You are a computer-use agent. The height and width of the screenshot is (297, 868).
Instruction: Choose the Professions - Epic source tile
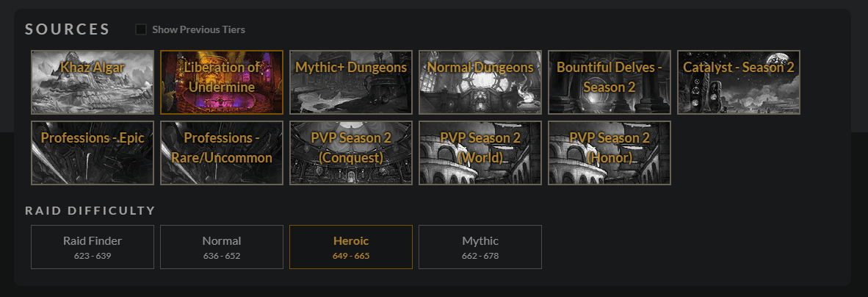click(93, 153)
